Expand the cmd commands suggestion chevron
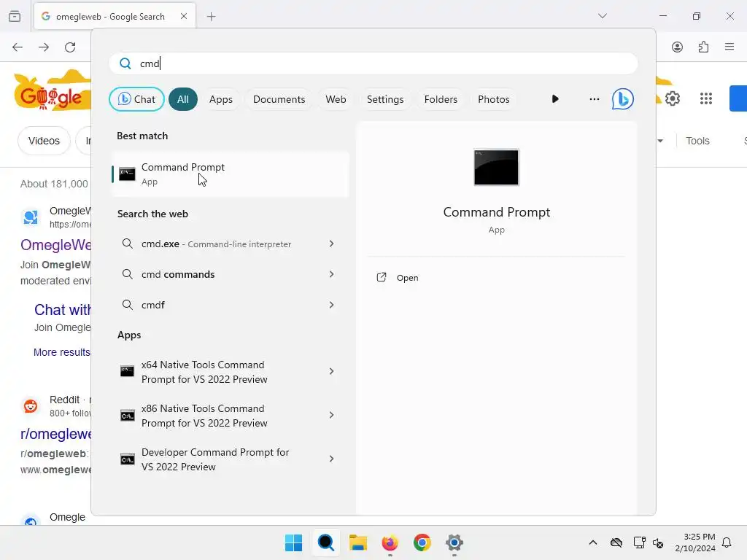Image resolution: width=747 pixels, height=560 pixels. coord(332,274)
